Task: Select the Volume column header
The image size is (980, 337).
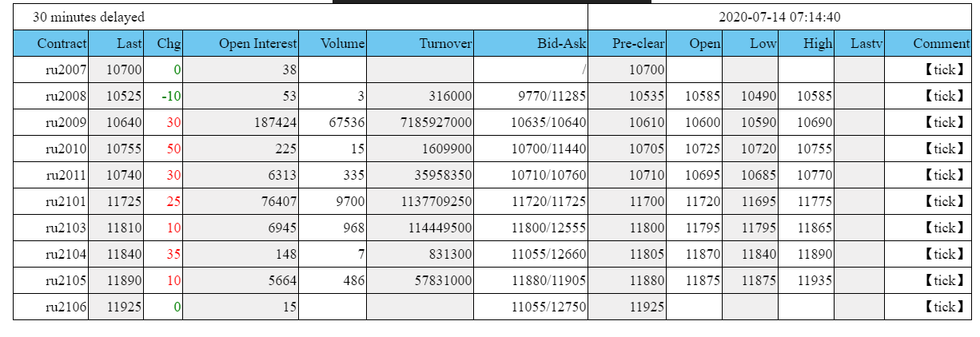Action: tap(342, 43)
